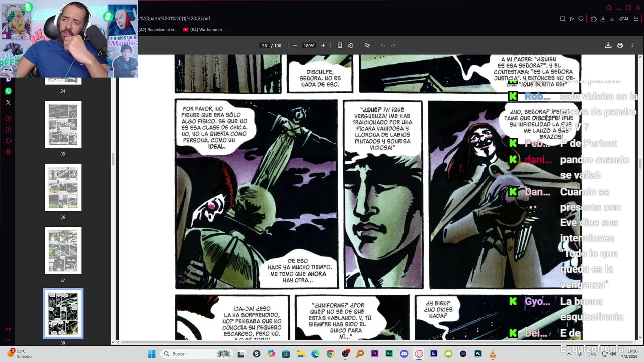Screen dimensions: 644x362
Task: Open Premiere Pro from the taskbar
Action: 374,354
